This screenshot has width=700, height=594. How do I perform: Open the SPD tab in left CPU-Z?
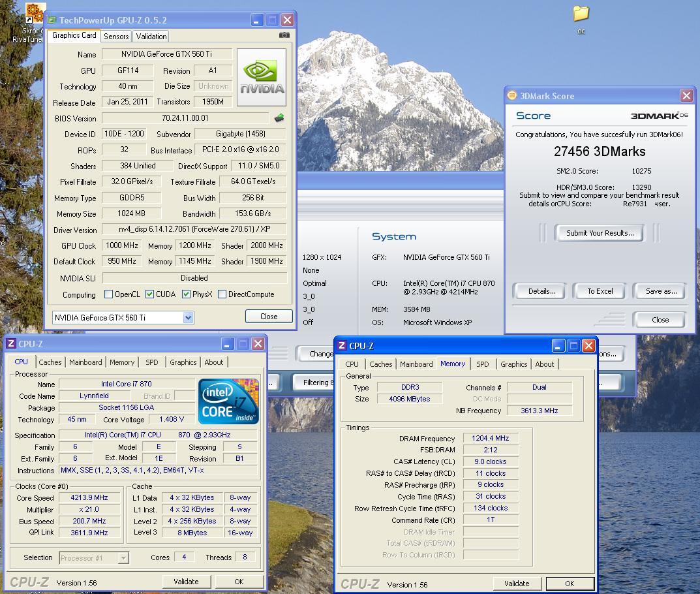(x=152, y=362)
